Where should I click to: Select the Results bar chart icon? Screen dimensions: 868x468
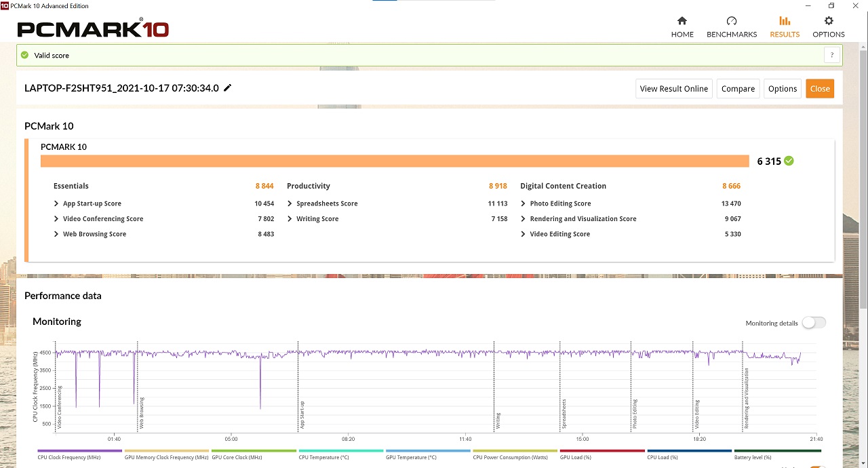pos(785,21)
